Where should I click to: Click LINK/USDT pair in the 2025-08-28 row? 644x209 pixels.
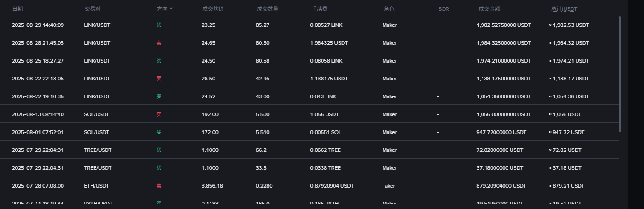point(97,43)
